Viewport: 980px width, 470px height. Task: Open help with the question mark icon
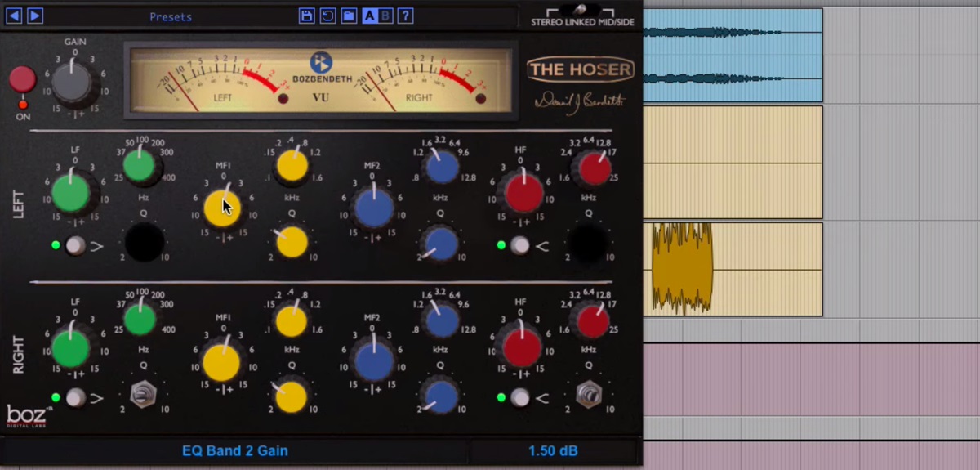405,16
